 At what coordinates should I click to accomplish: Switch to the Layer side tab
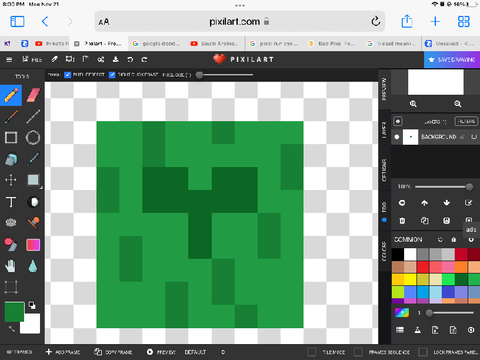(x=384, y=130)
